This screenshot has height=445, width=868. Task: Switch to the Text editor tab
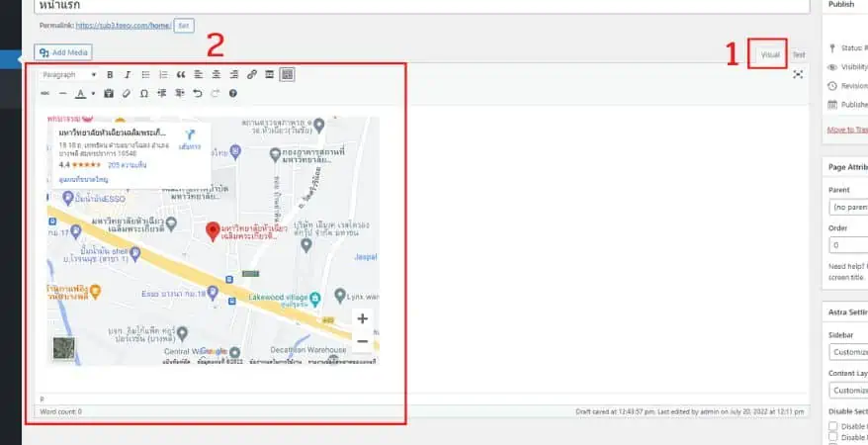click(798, 54)
